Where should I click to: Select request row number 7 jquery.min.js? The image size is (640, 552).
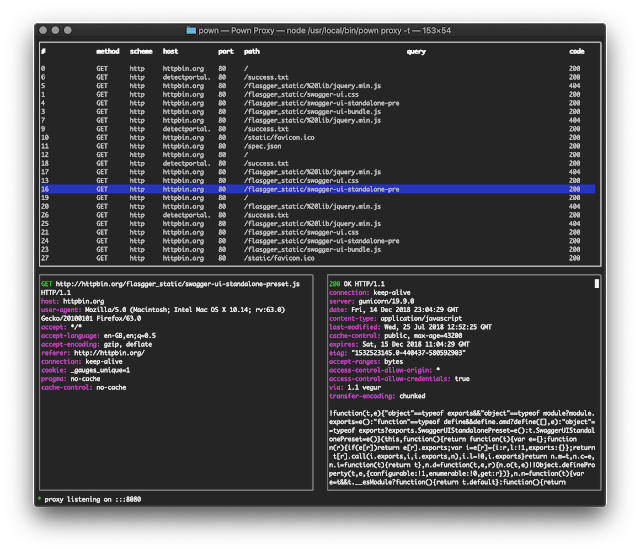[318, 120]
